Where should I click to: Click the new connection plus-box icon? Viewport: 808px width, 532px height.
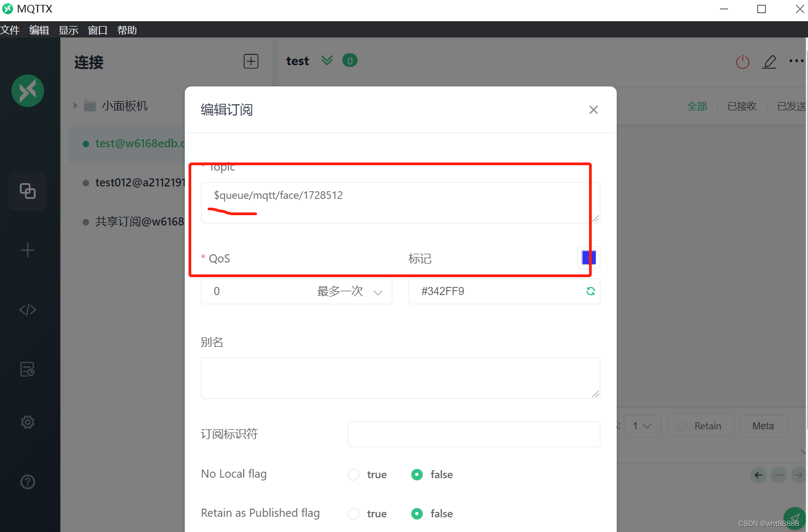251,61
